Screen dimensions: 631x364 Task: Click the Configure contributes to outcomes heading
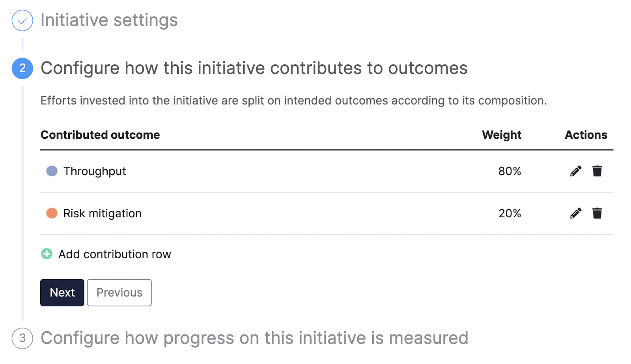click(x=254, y=68)
